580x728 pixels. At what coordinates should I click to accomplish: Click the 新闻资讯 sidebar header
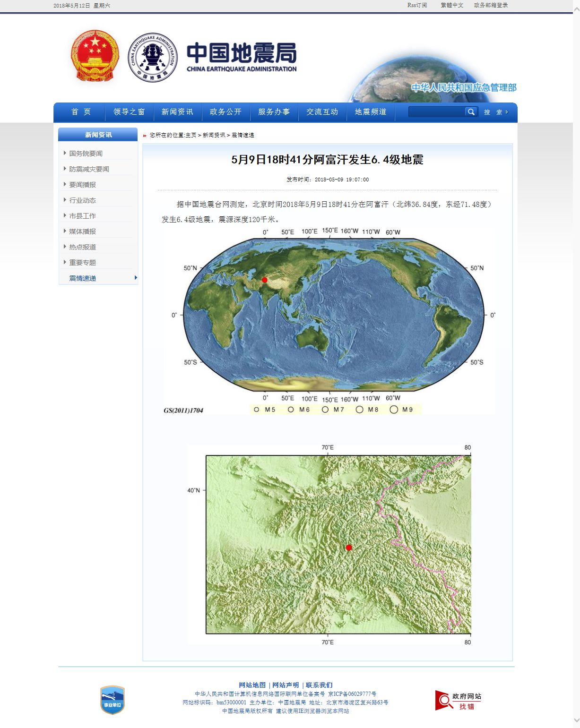[x=98, y=135]
